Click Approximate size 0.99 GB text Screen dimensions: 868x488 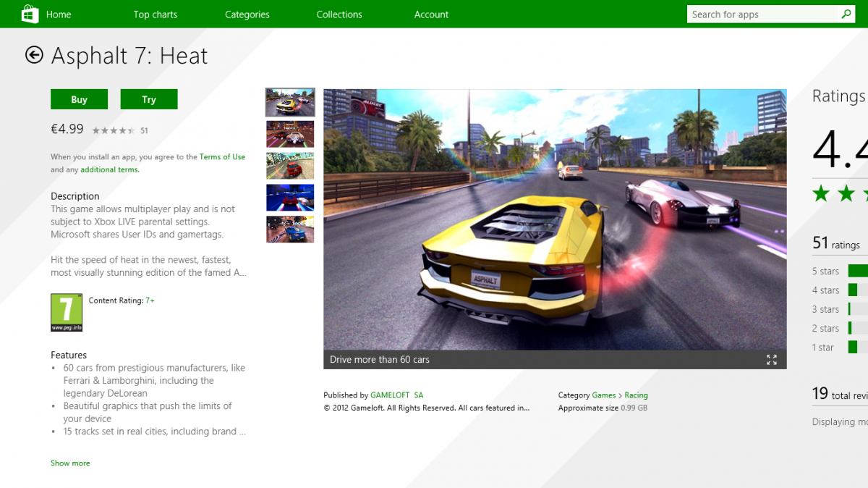pos(603,408)
